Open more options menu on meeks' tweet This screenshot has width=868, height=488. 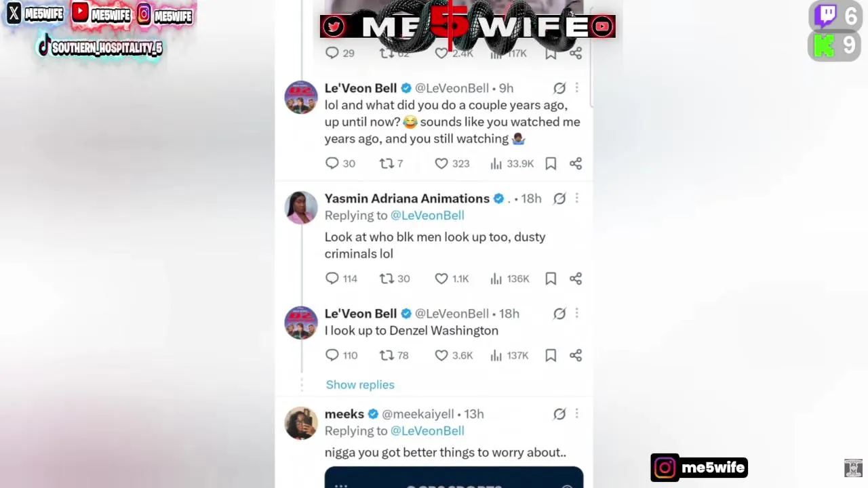[x=577, y=413]
